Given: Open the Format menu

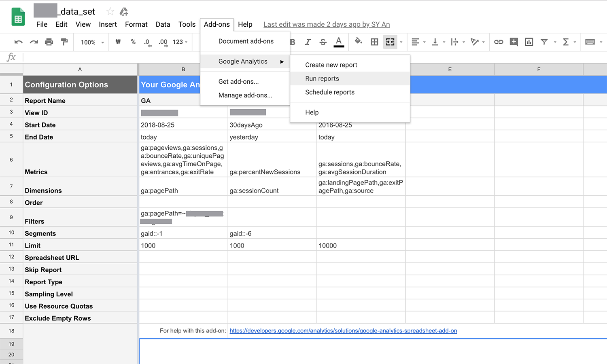Looking at the screenshot, I should [136, 24].
